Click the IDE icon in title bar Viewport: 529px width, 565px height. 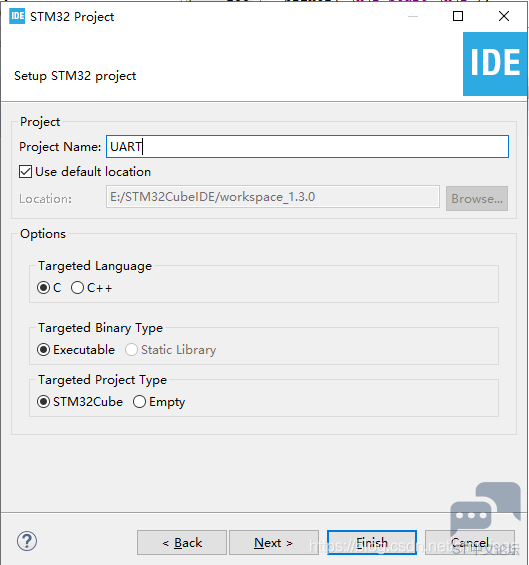point(17,16)
